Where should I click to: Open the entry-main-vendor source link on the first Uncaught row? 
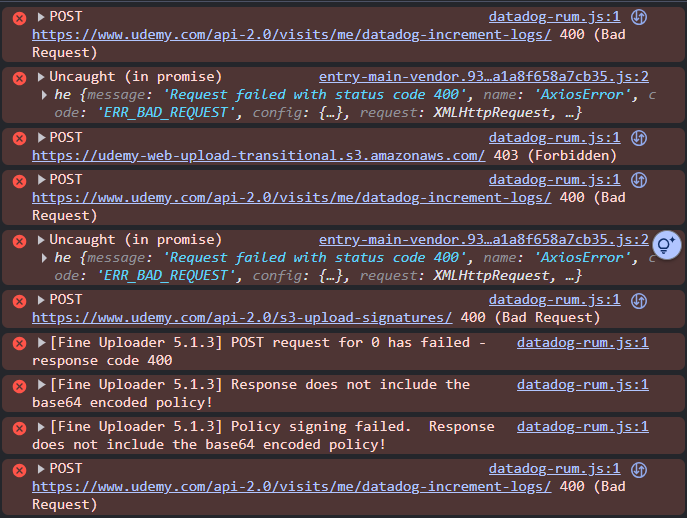click(484, 77)
